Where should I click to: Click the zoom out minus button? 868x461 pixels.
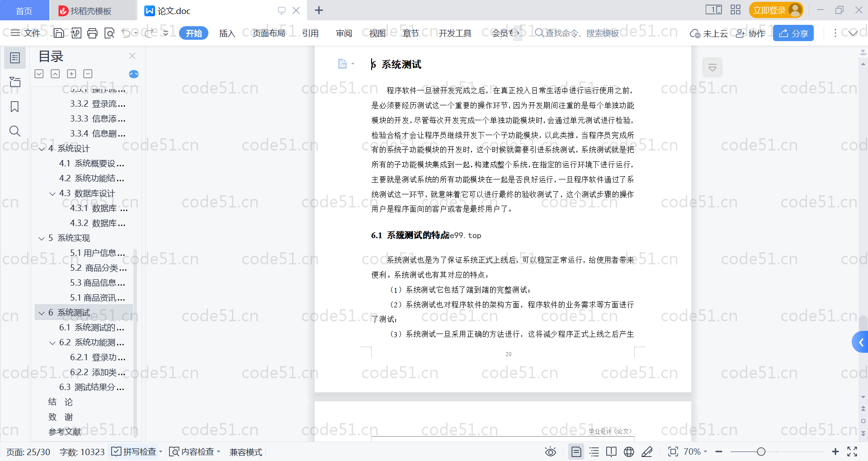[719, 452]
